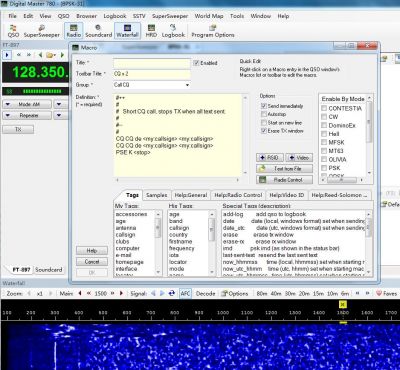Screen dimensions: 400x370
Task: Open the Browser menu
Action: coord(86,16)
